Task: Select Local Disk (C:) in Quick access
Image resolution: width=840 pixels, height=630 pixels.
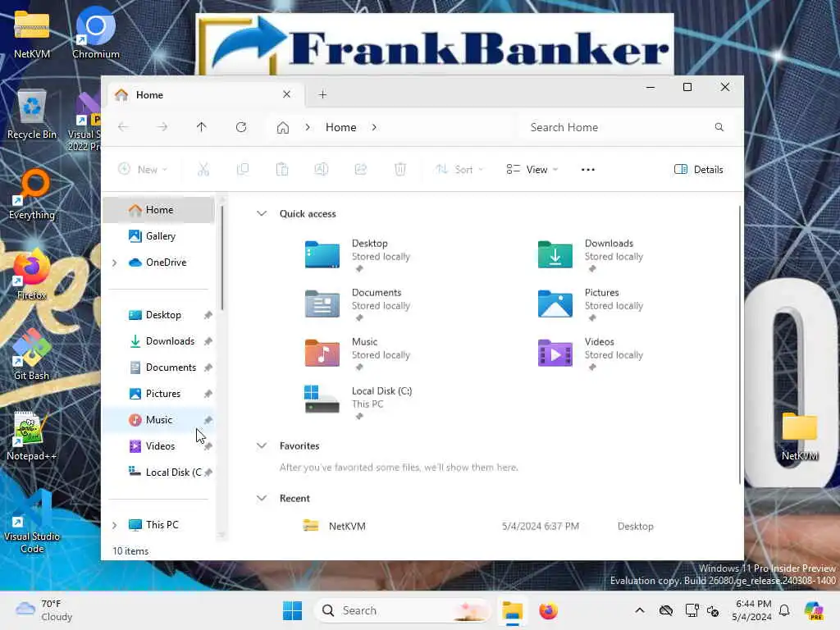Action: [358, 403]
